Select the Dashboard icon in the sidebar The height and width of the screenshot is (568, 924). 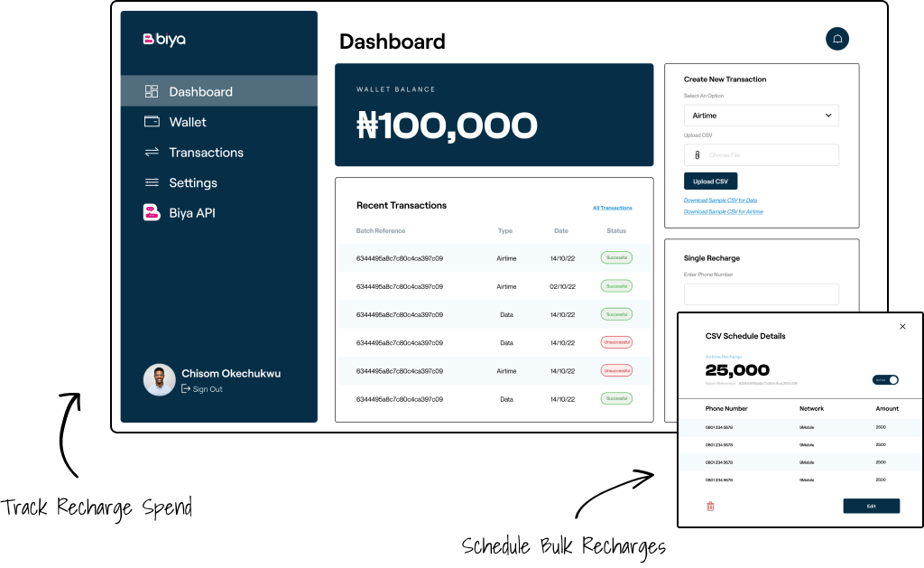[x=152, y=90]
